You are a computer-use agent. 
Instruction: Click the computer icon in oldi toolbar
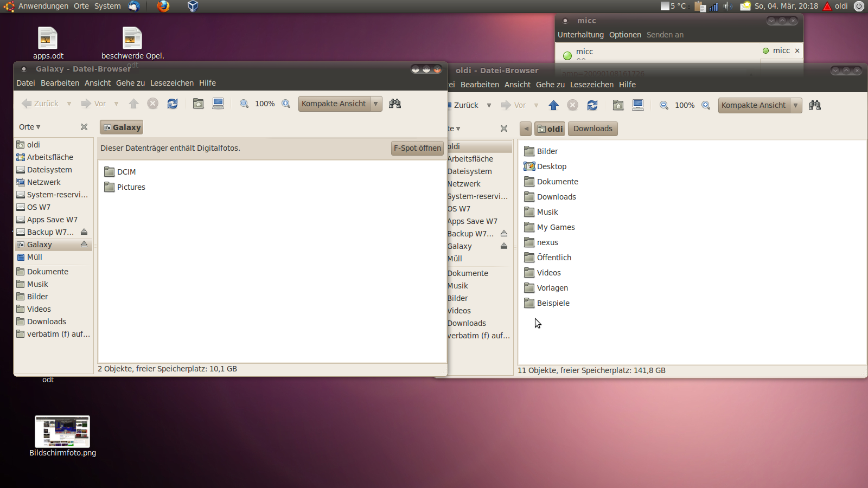point(638,105)
